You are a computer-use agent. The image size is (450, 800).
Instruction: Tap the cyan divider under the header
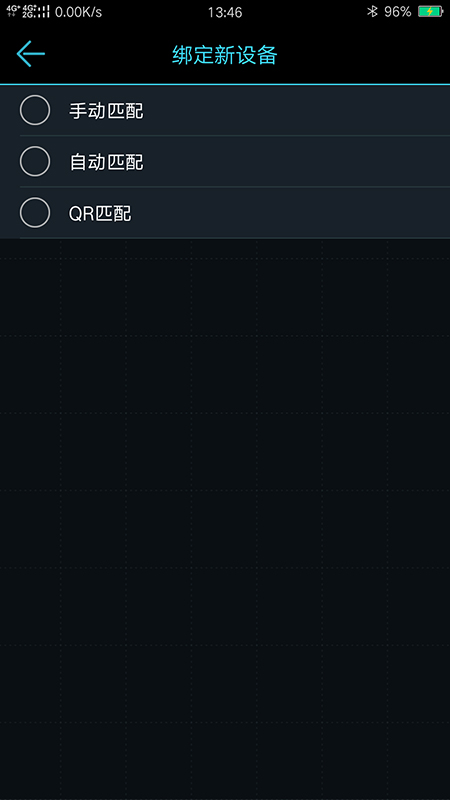[225, 84]
